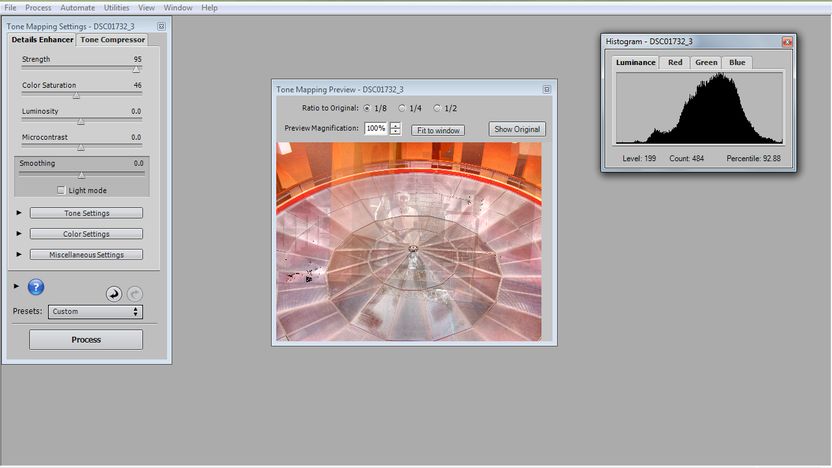Switch to the Tone Compressor tab
Image resolution: width=832 pixels, height=468 pixels.
click(112, 40)
